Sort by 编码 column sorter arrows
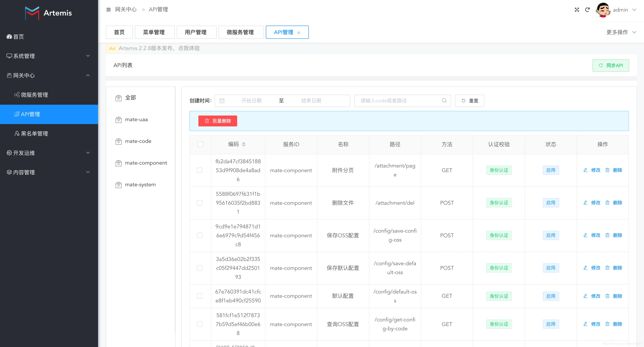 [x=244, y=144]
